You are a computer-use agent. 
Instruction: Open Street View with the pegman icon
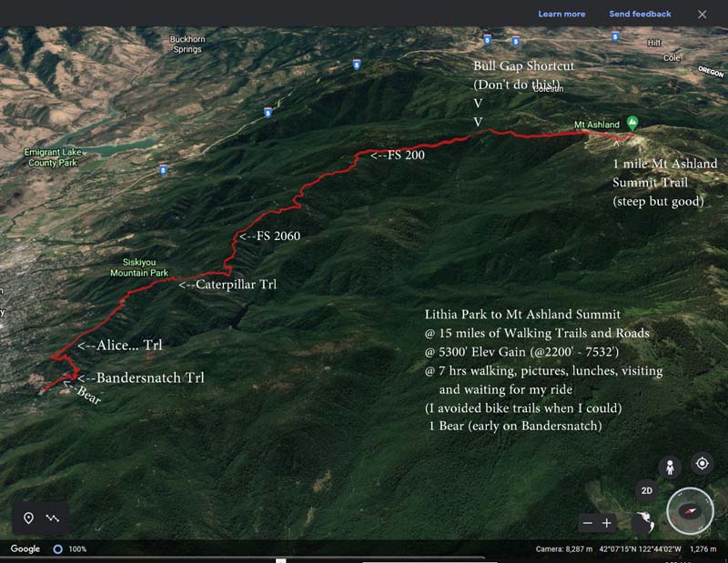(x=670, y=467)
